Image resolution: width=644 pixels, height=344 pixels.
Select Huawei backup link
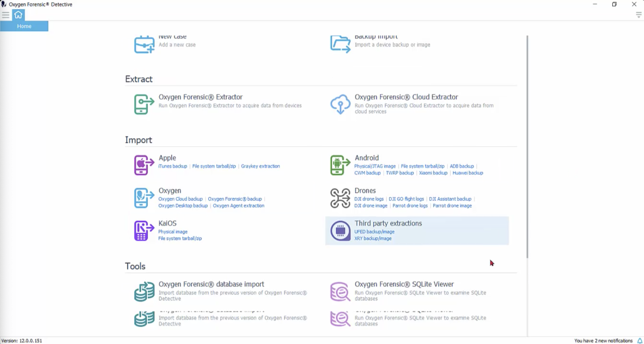coord(467,173)
